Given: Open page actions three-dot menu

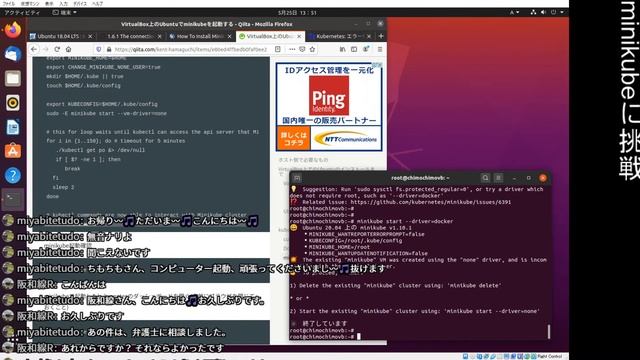Looking at the screenshot, I should 292,49.
